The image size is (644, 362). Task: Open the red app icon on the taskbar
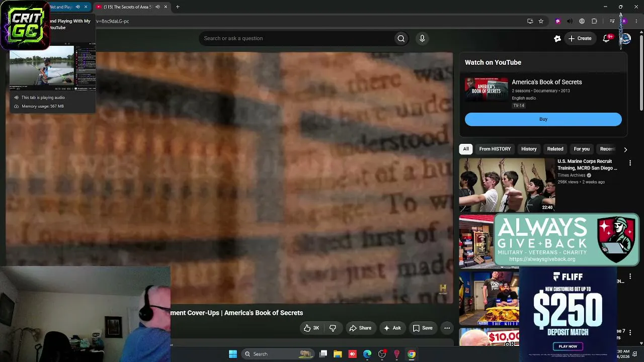pos(352,354)
